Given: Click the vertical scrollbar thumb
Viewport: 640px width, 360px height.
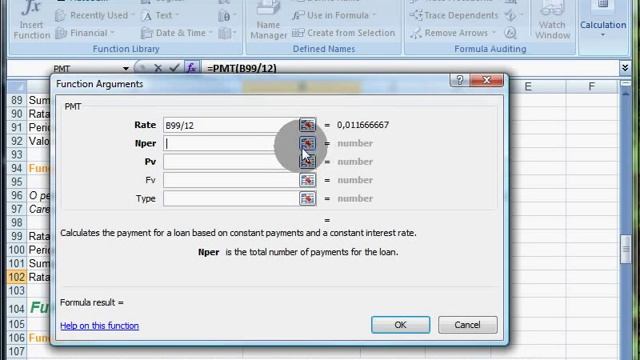Looking at the screenshot, I should pos(625,249).
